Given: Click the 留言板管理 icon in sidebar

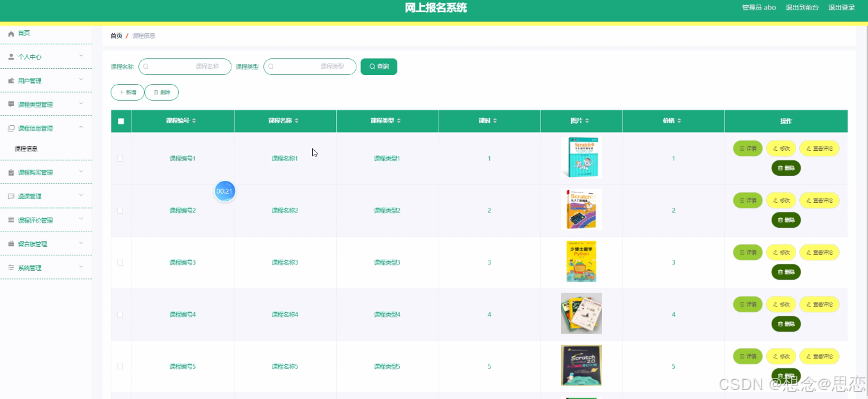Looking at the screenshot, I should [11, 243].
